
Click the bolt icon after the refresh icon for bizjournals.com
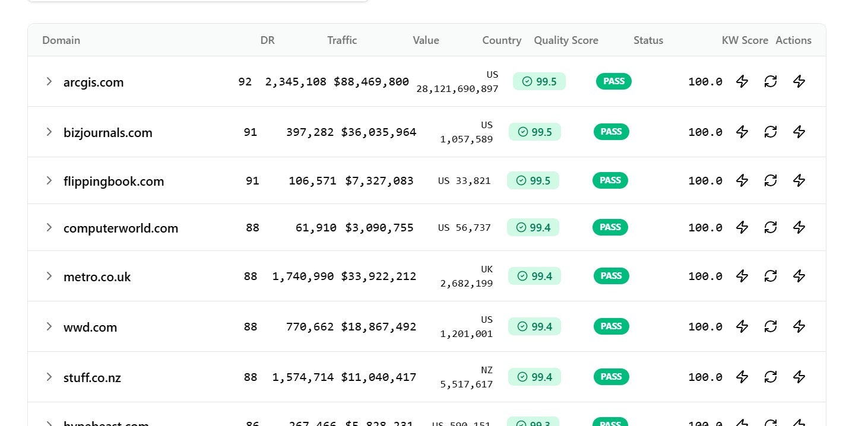(x=799, y=132)
